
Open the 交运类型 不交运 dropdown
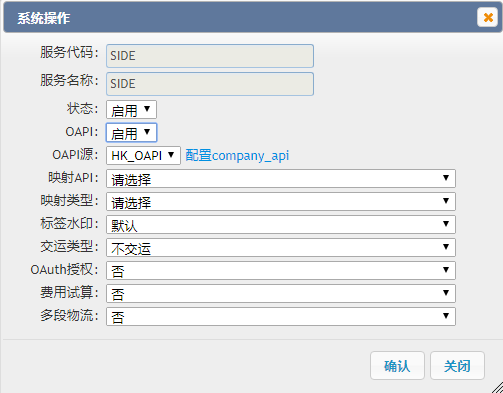point(281,247)
